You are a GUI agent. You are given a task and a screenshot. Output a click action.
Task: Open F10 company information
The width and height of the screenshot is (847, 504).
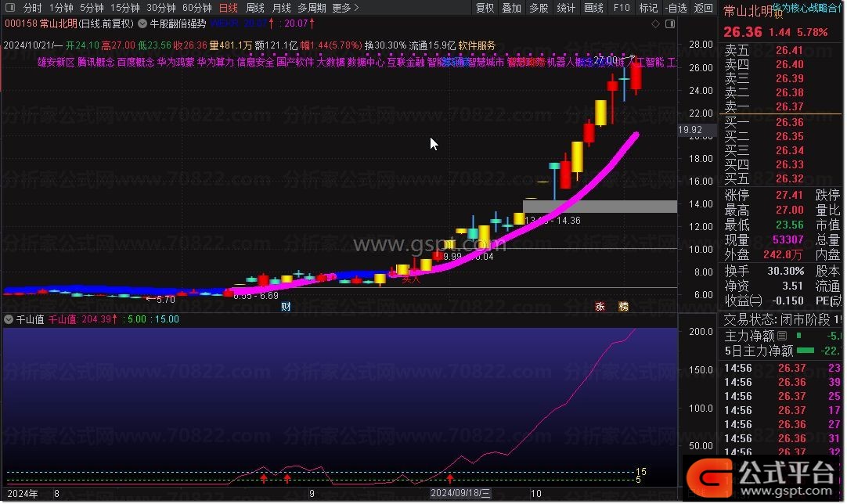[622, 8]
